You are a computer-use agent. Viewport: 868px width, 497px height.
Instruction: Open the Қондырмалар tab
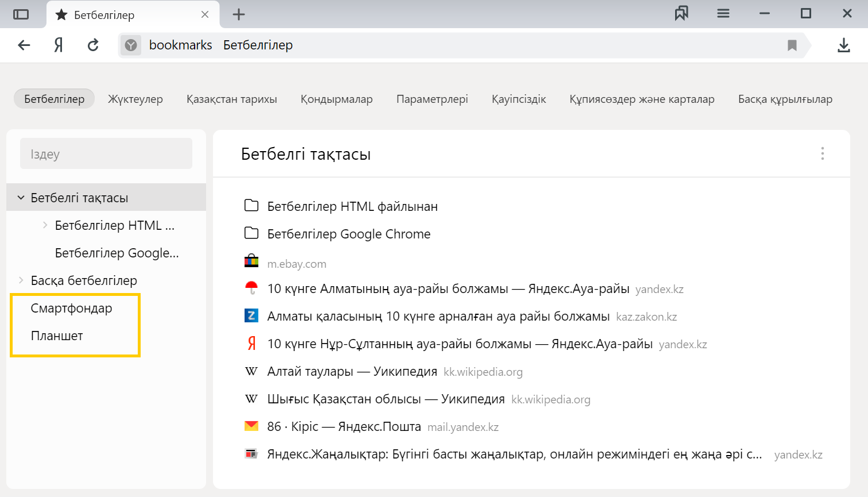point(336,99)
